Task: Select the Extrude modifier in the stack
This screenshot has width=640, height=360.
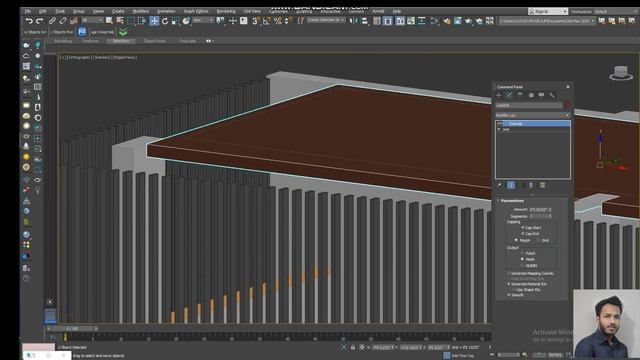Action: 533,123
